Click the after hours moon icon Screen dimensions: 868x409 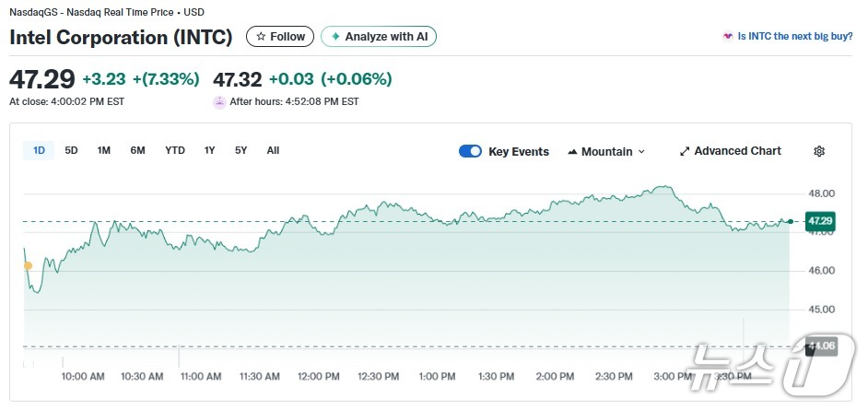[219, 102]
